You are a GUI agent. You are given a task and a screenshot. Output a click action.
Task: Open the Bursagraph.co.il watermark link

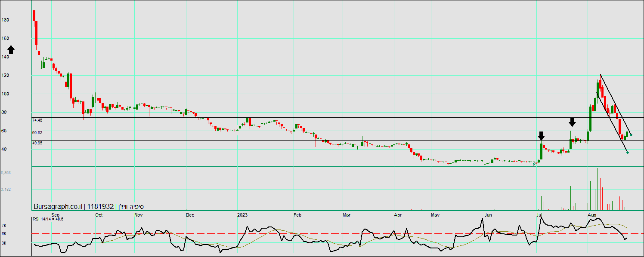tap(58, 207)
